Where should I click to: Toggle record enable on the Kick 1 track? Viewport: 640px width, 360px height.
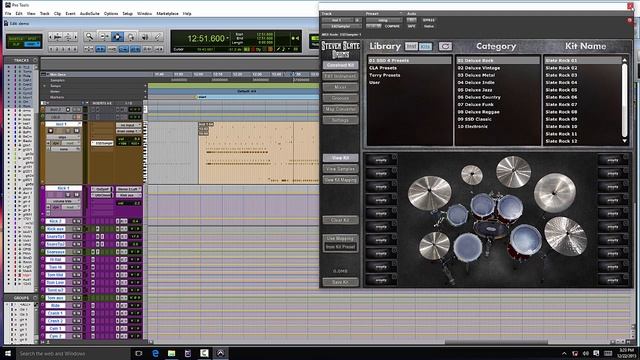[51, 195]
